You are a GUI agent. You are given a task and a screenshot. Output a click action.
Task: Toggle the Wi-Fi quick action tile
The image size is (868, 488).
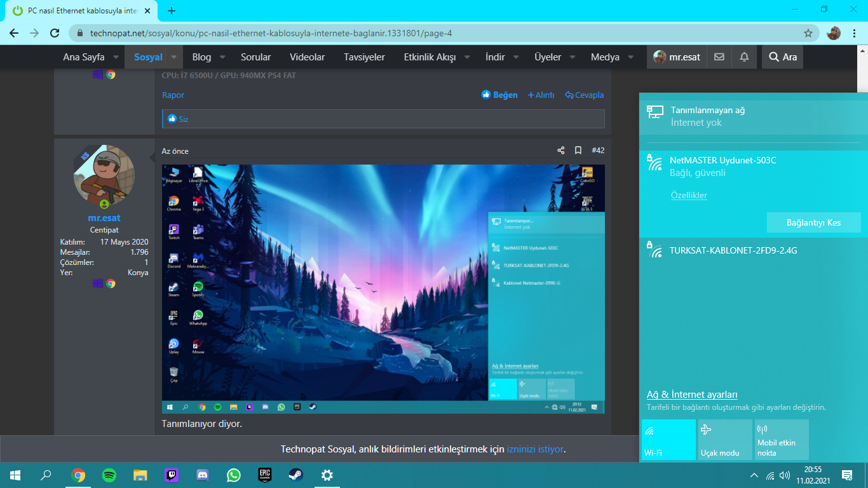(x=668, y=440)
